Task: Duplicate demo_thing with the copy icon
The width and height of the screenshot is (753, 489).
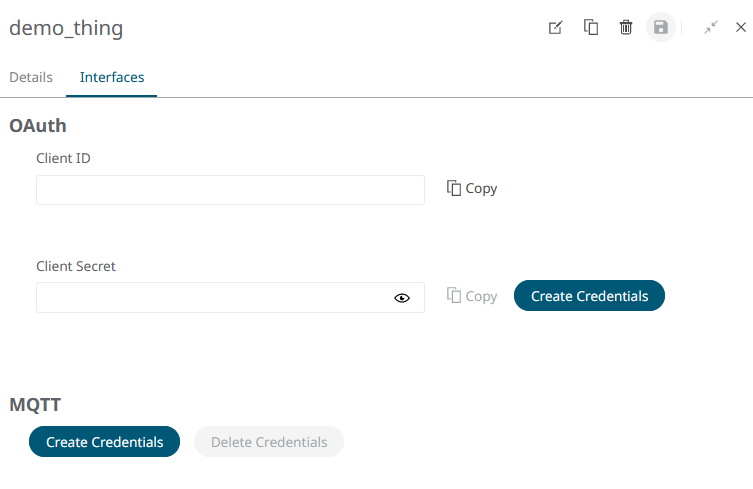Action: [x=591, y=27]
